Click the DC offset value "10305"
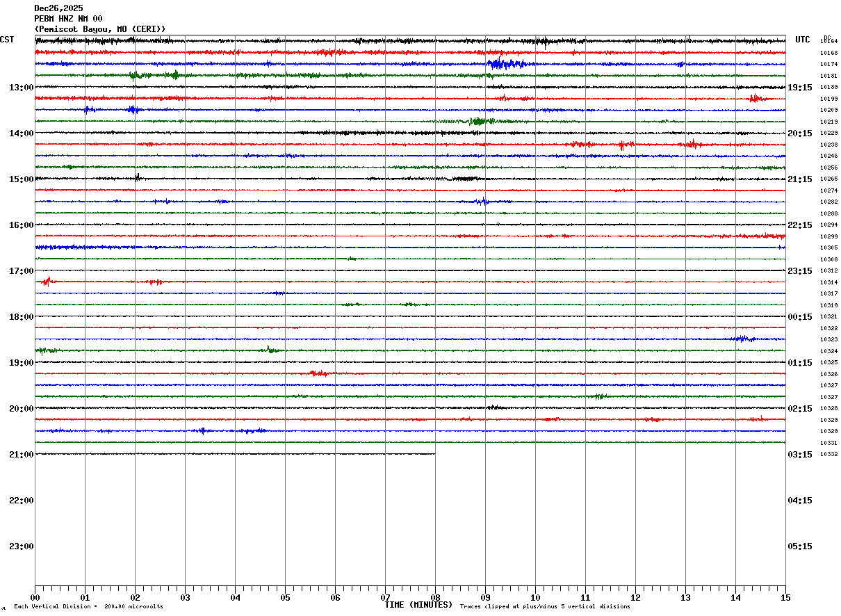Viewport: 841px width, 616px height. (x=829, y=248)
